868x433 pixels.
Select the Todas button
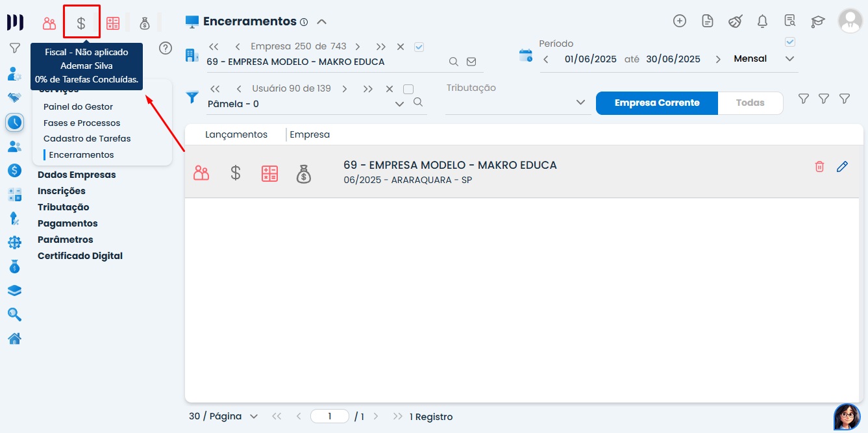click(750, 103)
